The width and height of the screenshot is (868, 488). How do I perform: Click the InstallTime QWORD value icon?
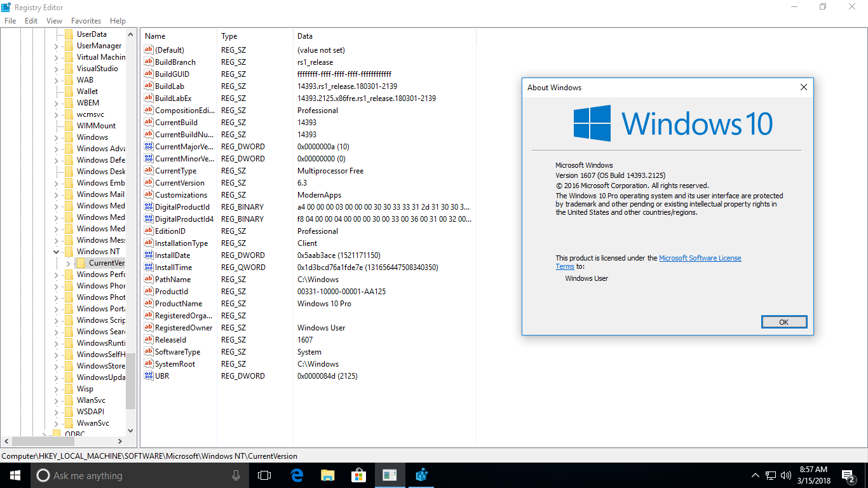coord(149,268)
